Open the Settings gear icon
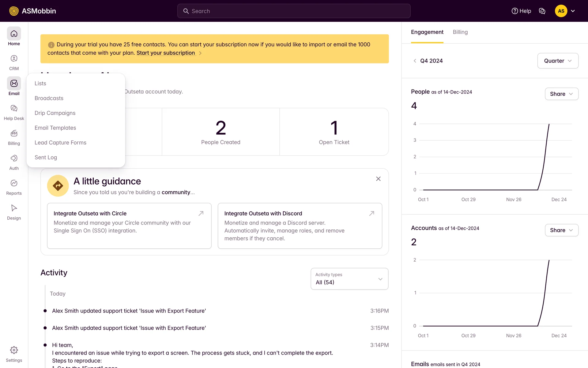588x368 pixels. (x=14, y=350)
